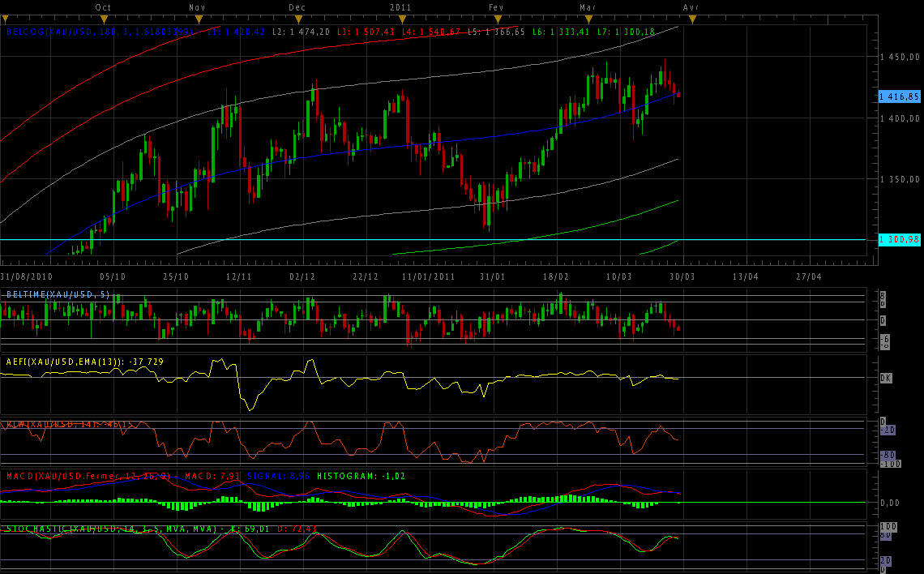Select the 2011 year marker triangle

[x=398, y=18]
